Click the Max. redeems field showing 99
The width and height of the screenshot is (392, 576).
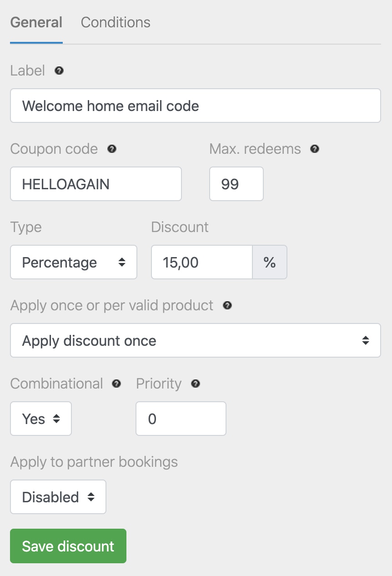coord(236,184)
